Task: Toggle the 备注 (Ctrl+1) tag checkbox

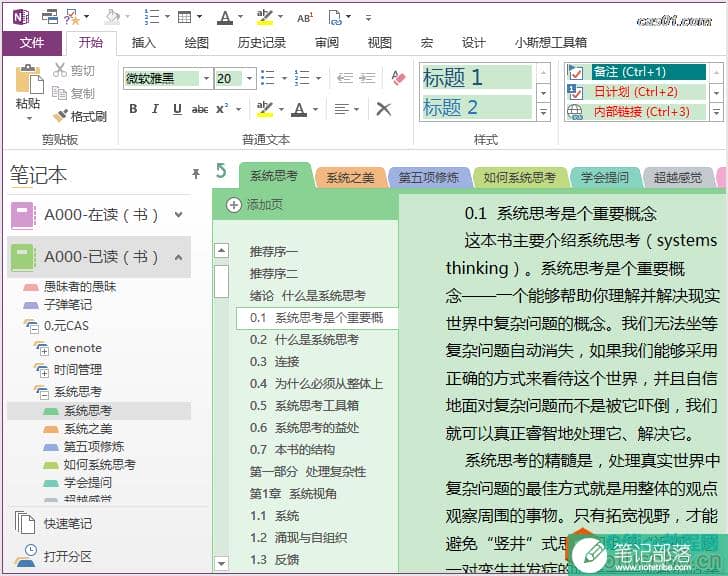Action: (x=576, y=72)
